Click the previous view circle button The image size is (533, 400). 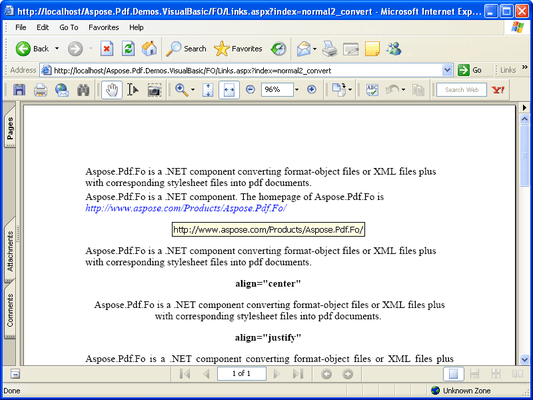coord(326,374)
